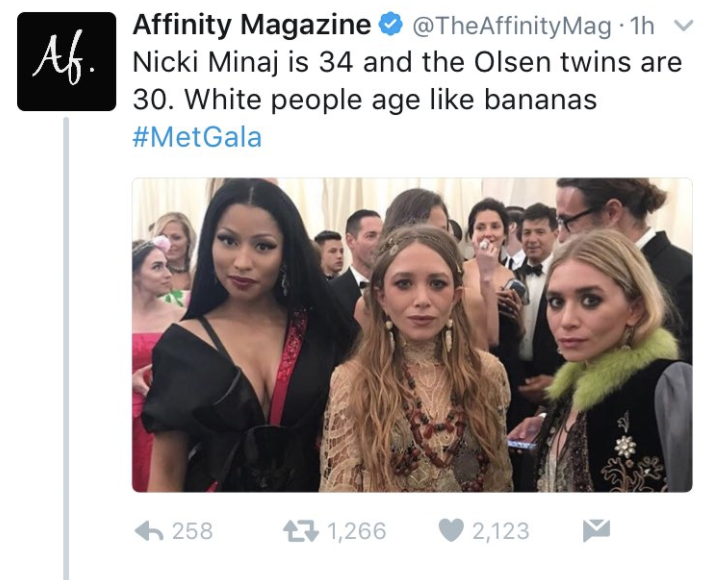705x580 pixels.
Task: View the 1,266 retweets count
Action: 357,531
